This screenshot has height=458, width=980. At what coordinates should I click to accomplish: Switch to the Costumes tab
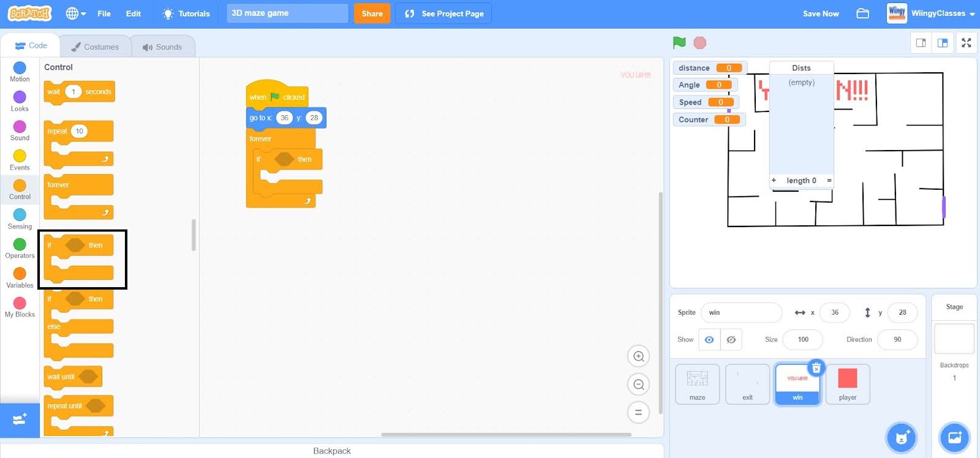[95, 47]
